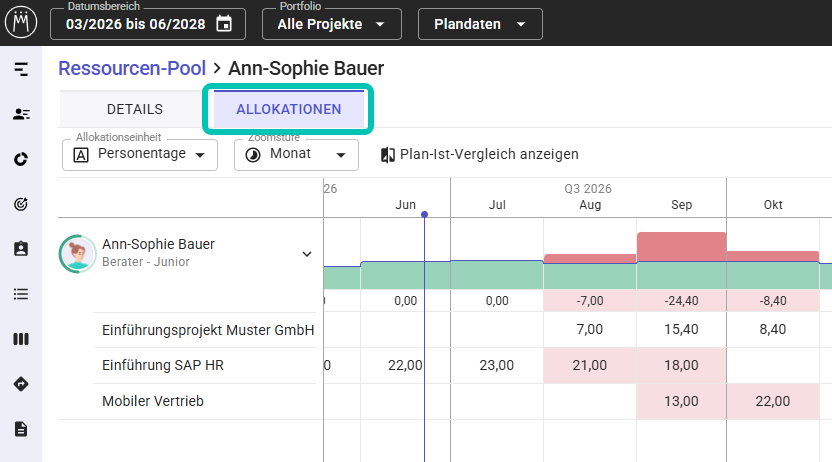The width and height of the screenshot is (832, 462).
Task: Open the Alle Projekte portfolio dropdown
Action: [x=332, y=24]
